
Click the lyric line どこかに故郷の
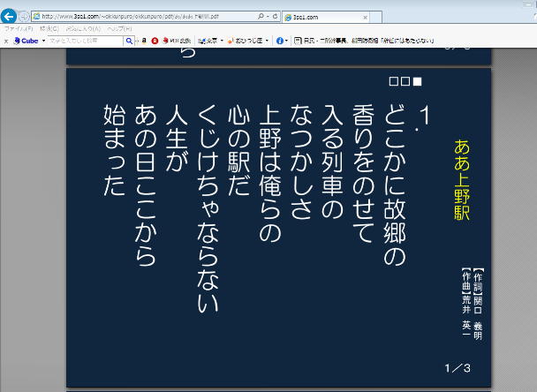click(x=395, y=185)
